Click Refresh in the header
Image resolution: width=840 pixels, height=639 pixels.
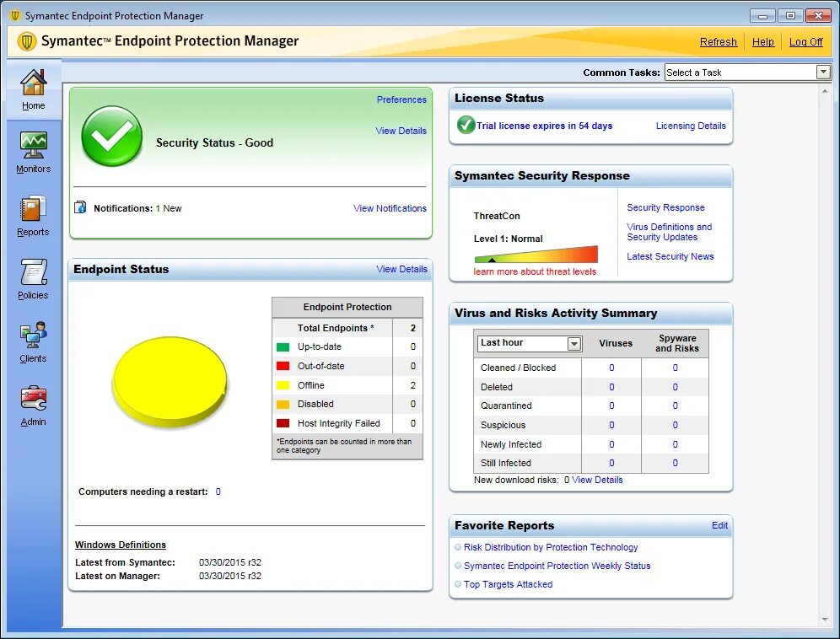(x=719, y=42)
